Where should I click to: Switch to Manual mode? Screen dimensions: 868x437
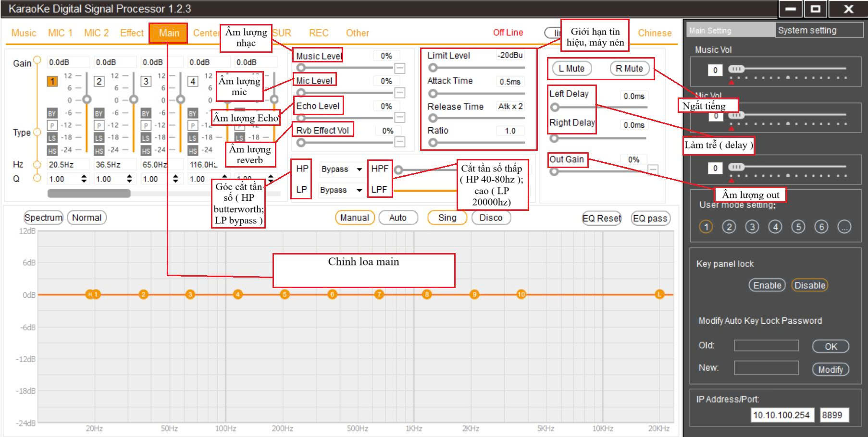click(x=355, y=218)
